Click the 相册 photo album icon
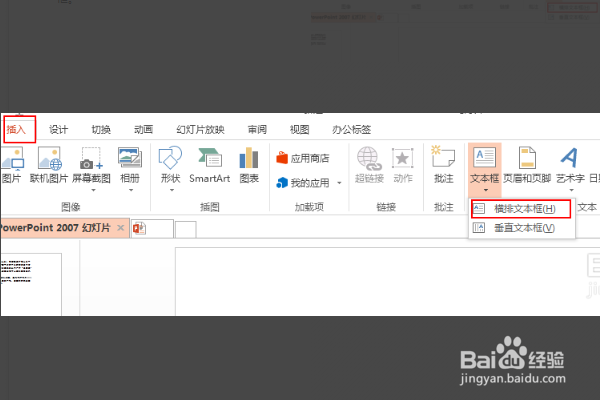Viewport: 600px width, 400px height. tap(130, 165)
